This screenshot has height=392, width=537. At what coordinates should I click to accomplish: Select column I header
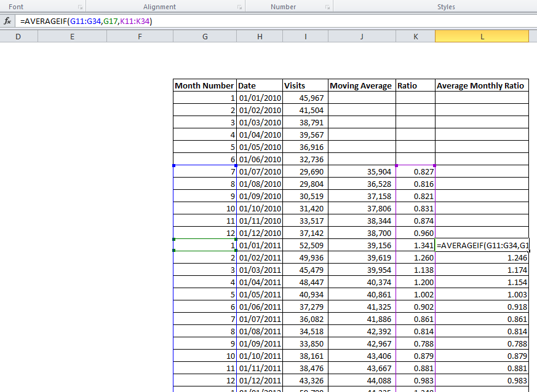pos(305,37)
